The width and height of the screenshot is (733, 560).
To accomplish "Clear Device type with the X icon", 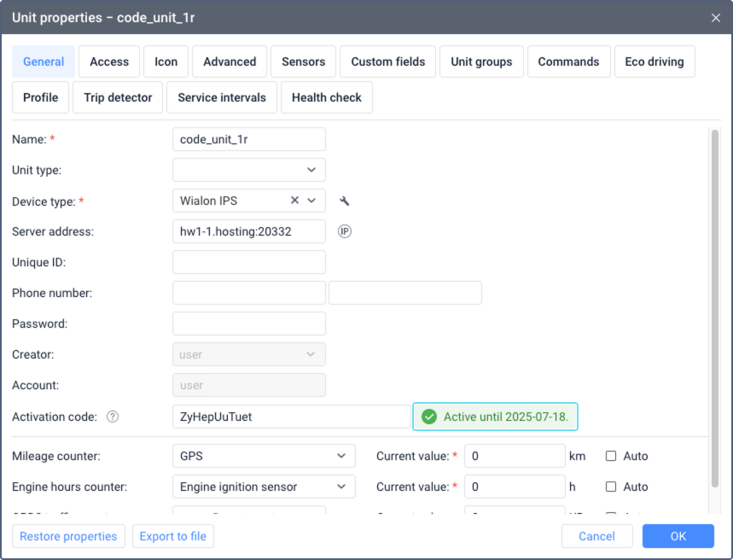I will [x=294, y=201].
